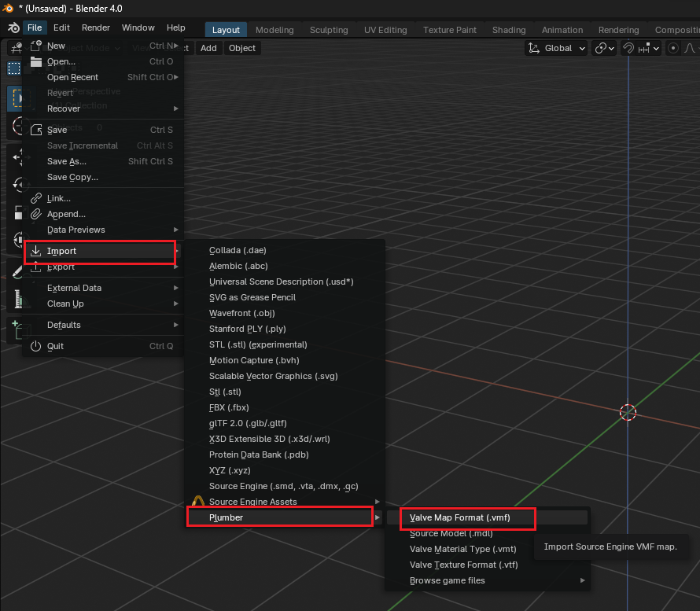Switch to the Shading workspace tab
This screenshot has width=700, height=611.
[508, 30]
